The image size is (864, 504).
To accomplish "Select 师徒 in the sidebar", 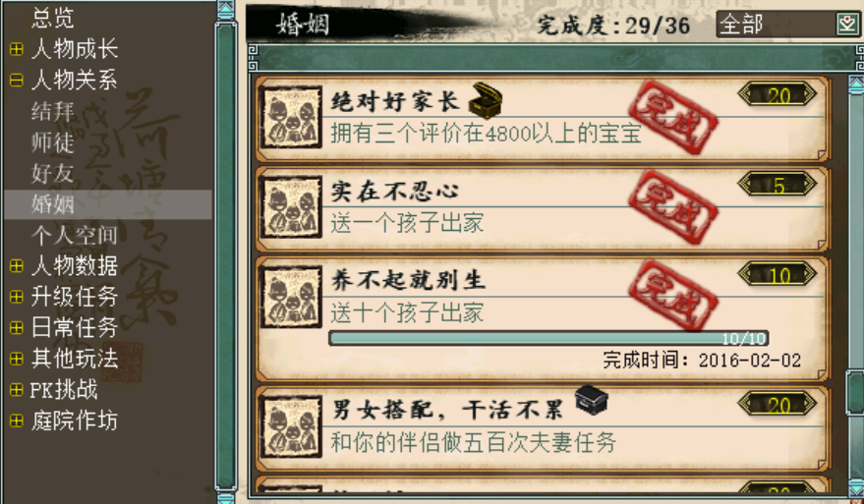I will coord(52,142).
